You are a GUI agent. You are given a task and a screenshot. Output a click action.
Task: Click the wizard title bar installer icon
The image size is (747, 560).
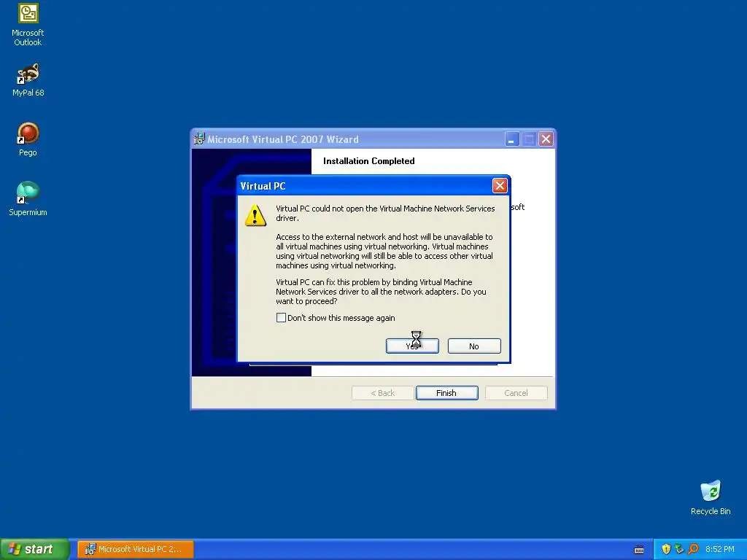pyautogui.click(x=199, y=139)
